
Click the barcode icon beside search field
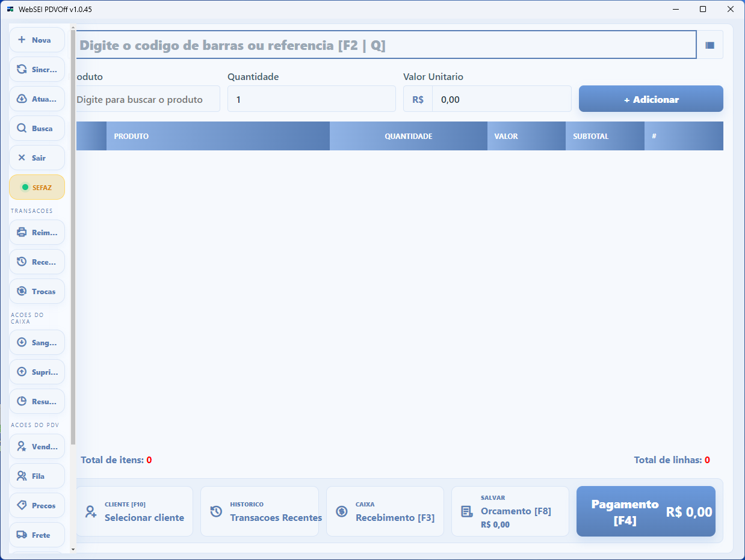[x=710, y=45]
